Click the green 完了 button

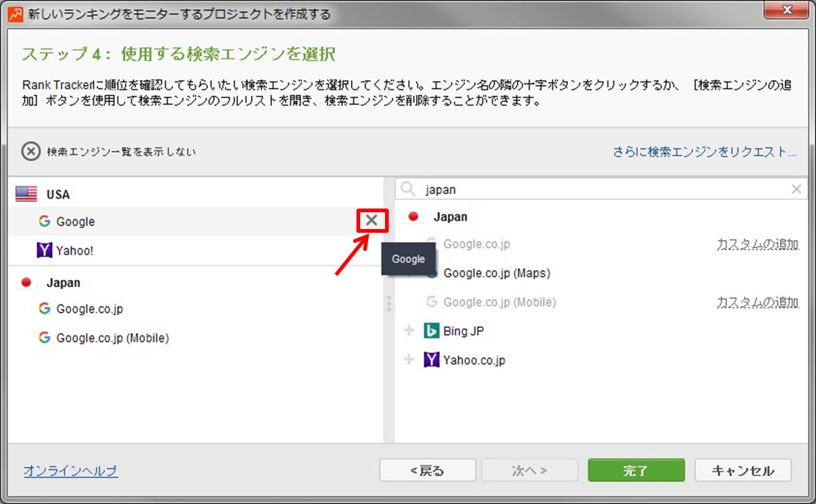click(636, 470)
